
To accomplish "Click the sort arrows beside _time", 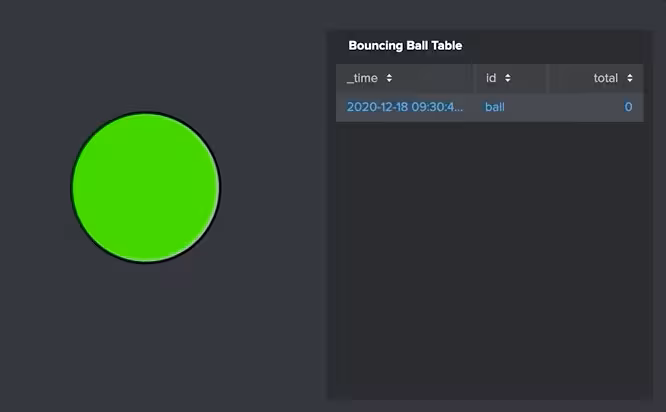I will click(389, 78).
